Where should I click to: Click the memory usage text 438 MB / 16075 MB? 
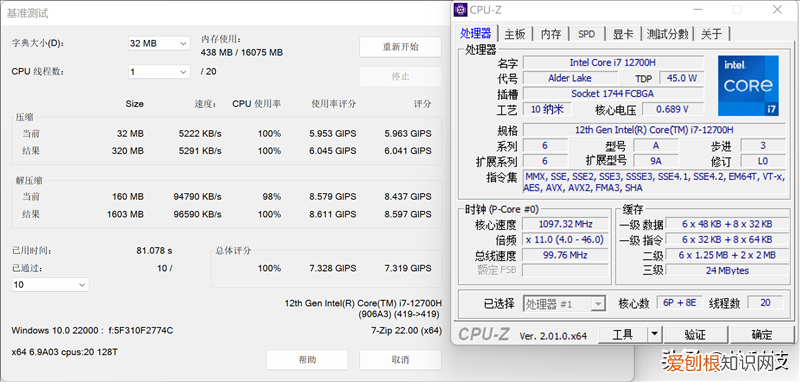[242, 53]
